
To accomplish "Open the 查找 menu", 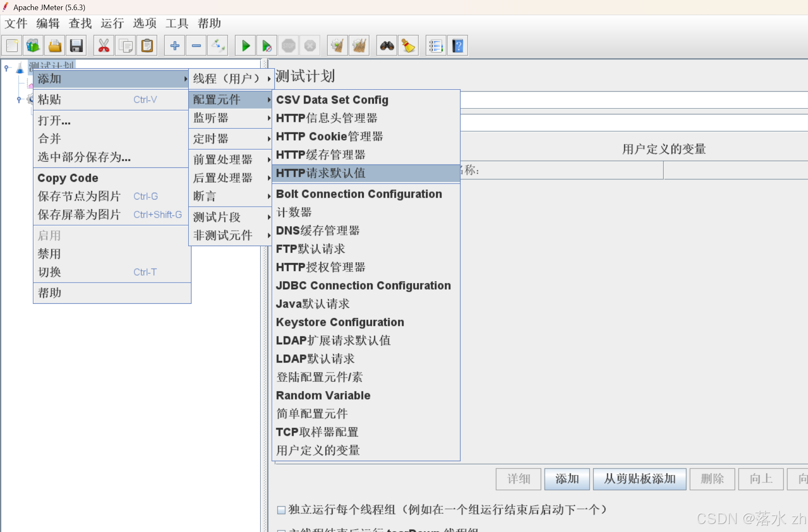I will pyautogui.click(x=80, y=23).
